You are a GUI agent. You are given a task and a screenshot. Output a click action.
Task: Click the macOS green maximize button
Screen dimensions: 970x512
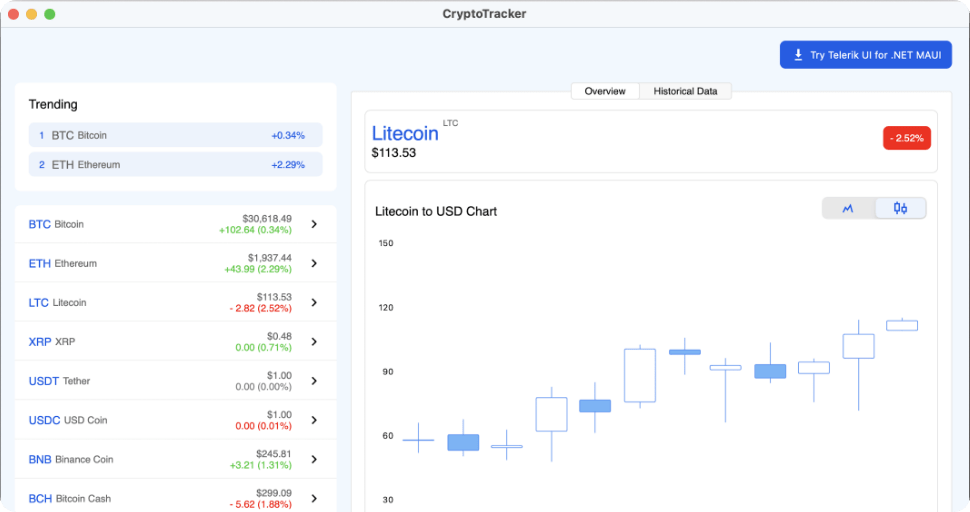(x=50, y=14)
